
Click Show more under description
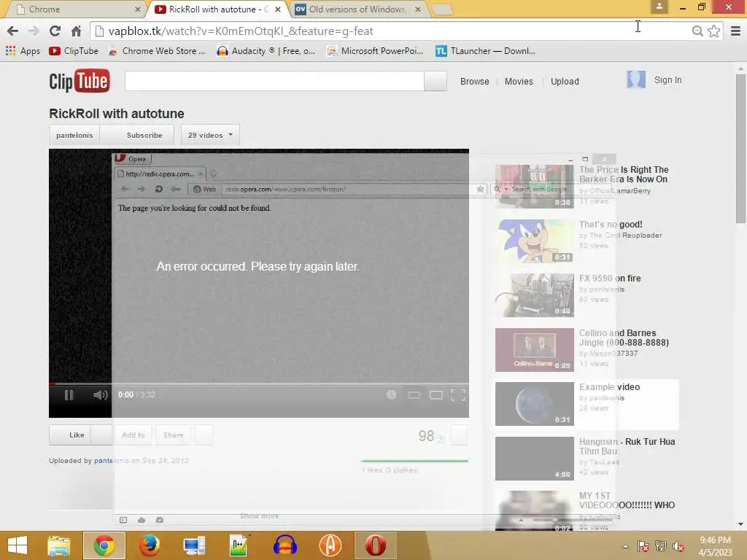point(259,516)
